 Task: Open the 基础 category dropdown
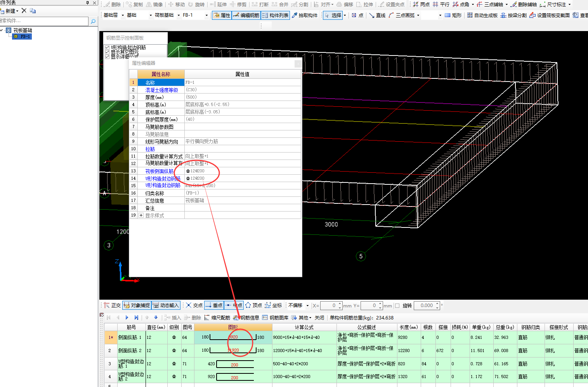coord(151,15)
